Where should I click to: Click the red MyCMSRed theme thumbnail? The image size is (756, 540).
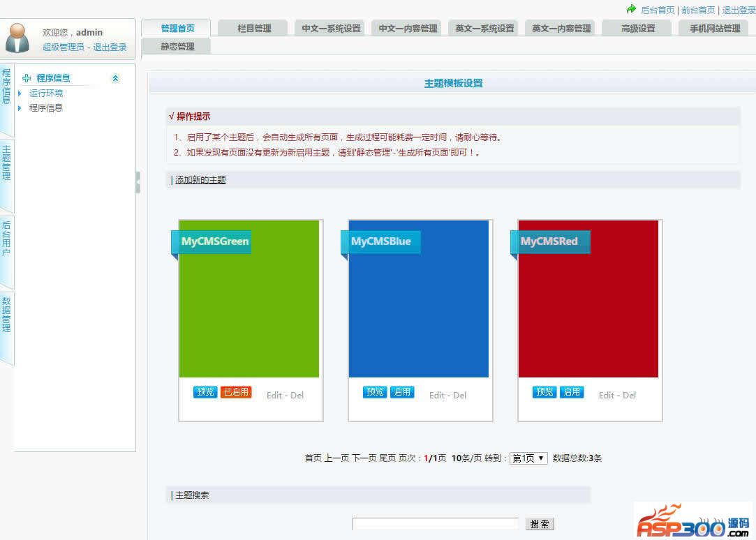point(588,300)
